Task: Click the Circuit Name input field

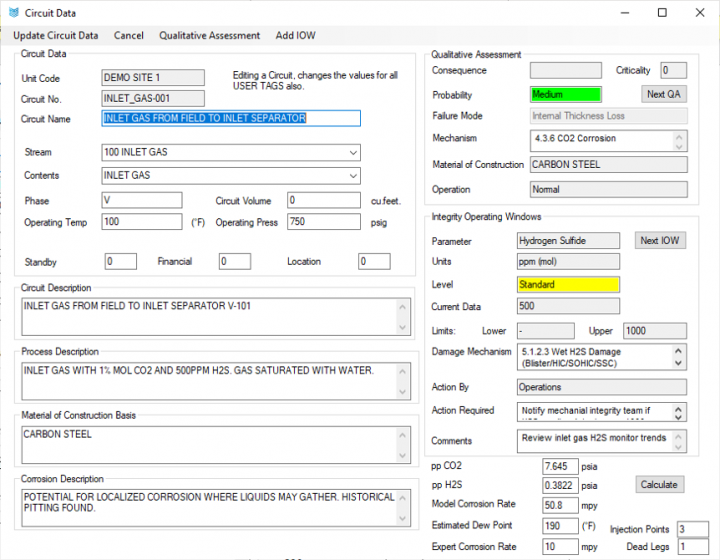Action: pos(231,118)
